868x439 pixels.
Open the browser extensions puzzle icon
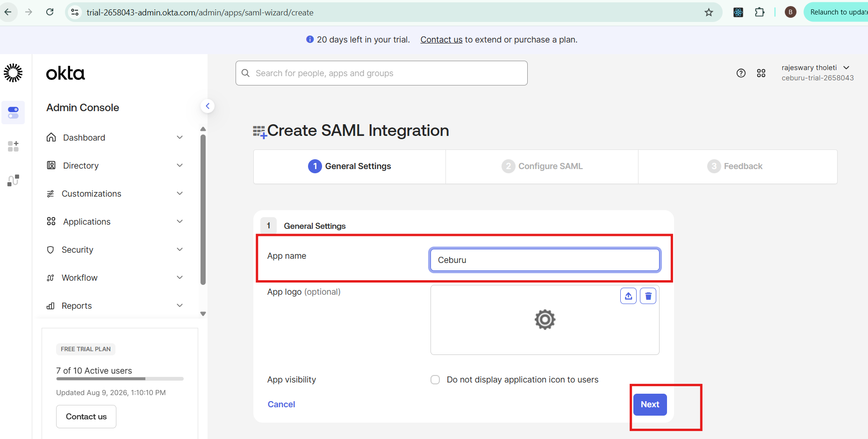[760, 12]
